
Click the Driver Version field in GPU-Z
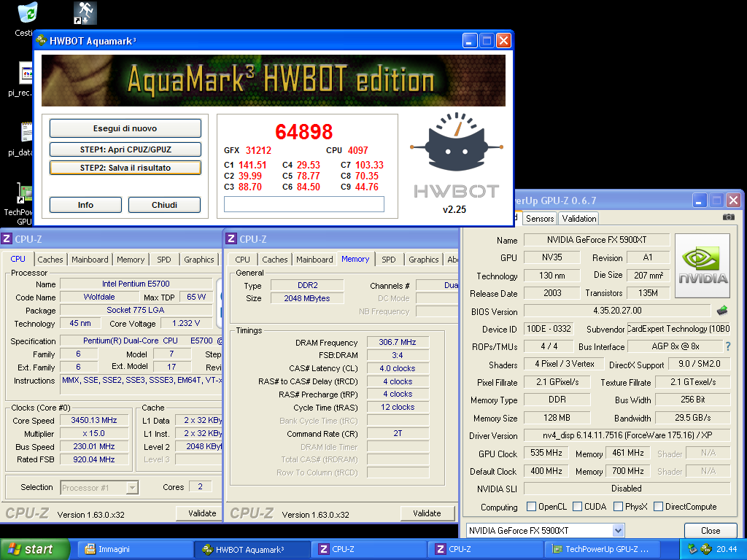coord(627,435)
